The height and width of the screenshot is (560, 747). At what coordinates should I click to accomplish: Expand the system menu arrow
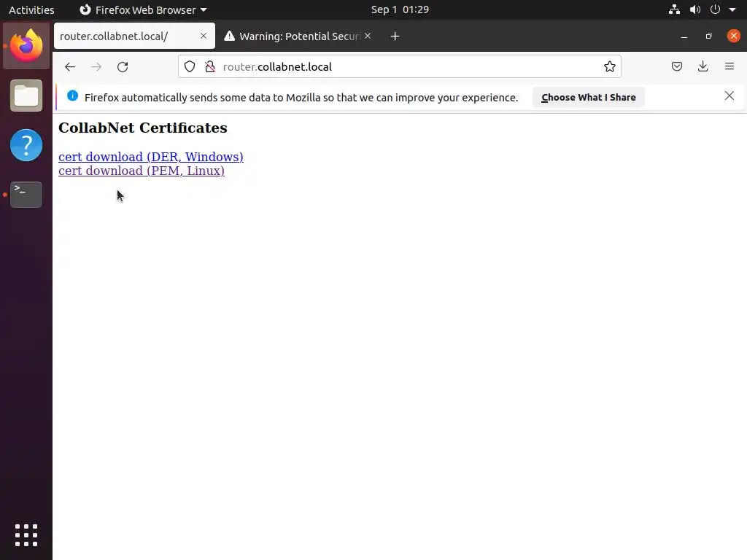coord(732,9)
